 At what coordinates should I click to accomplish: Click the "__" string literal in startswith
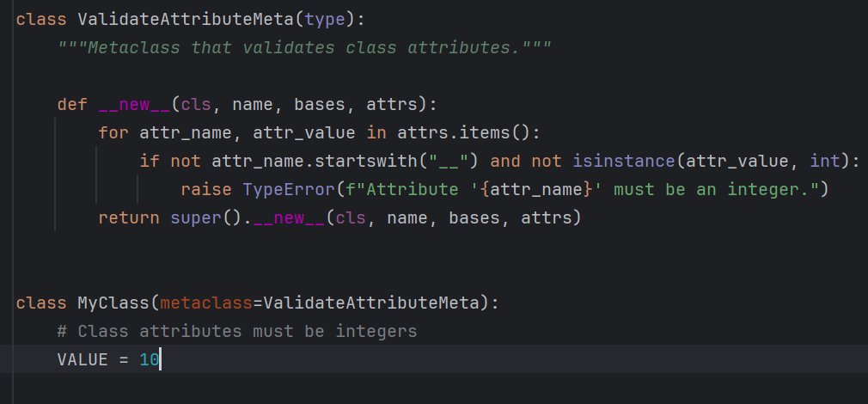448,161
